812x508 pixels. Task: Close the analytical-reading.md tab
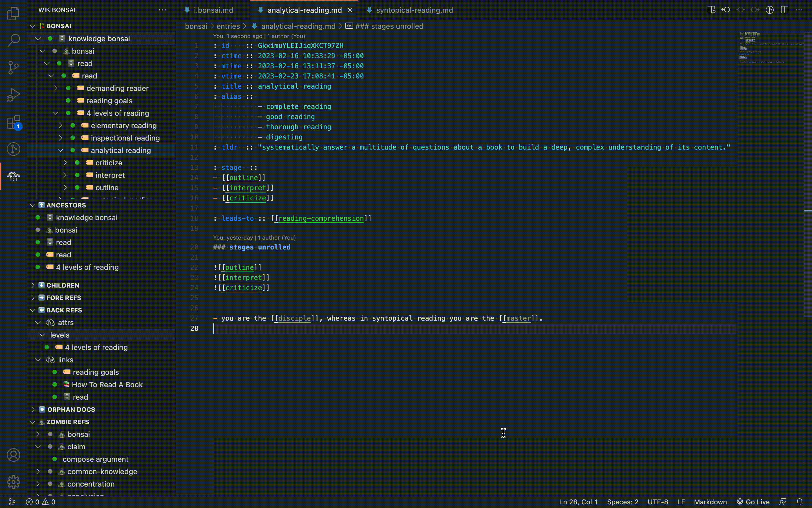[350, 10]
